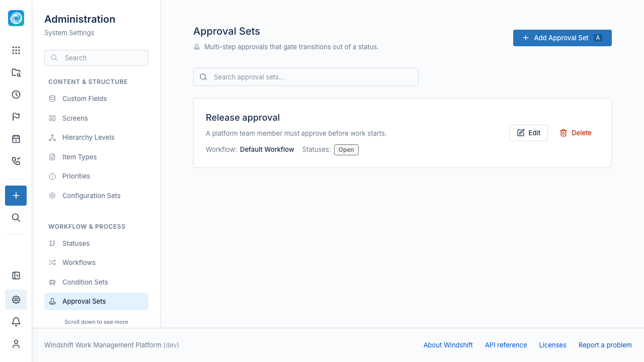Screen dimensions: 644x362
Task: Open the calendar icon in rail
Action: [16, 139]
